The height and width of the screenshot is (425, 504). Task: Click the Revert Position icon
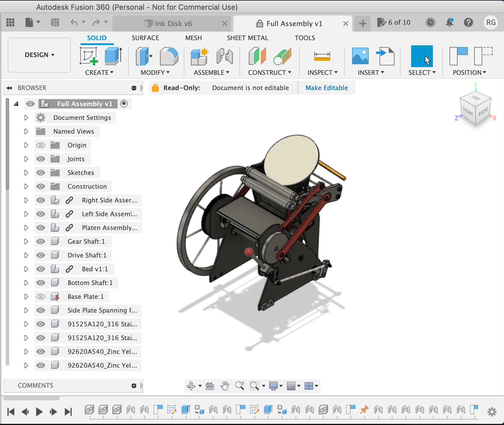point(483,56)
